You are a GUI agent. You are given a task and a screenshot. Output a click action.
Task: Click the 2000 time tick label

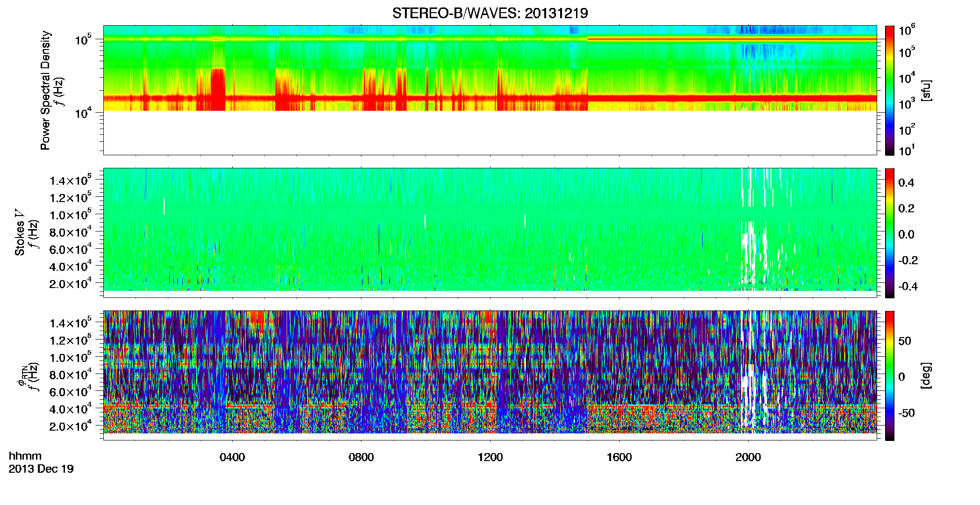coord(748,457)
